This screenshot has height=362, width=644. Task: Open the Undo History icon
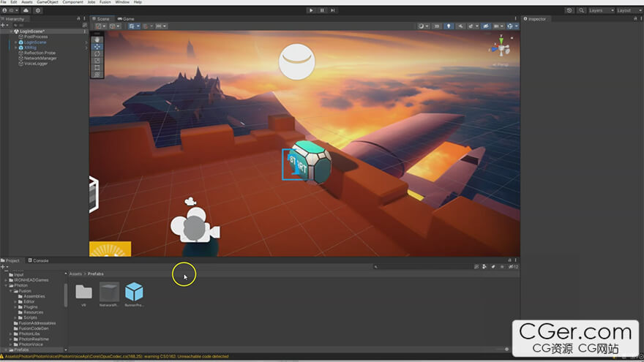(569, 10)
